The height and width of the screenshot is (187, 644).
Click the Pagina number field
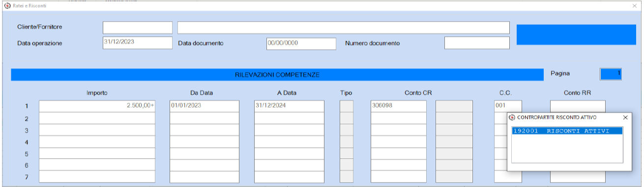pyautogui.click(x=611, y=74)
